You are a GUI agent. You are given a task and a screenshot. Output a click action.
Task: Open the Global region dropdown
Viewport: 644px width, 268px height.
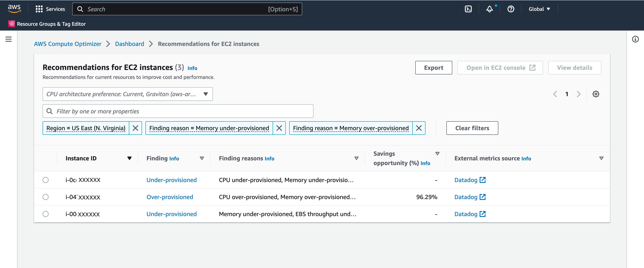click(x=539, y=9)
